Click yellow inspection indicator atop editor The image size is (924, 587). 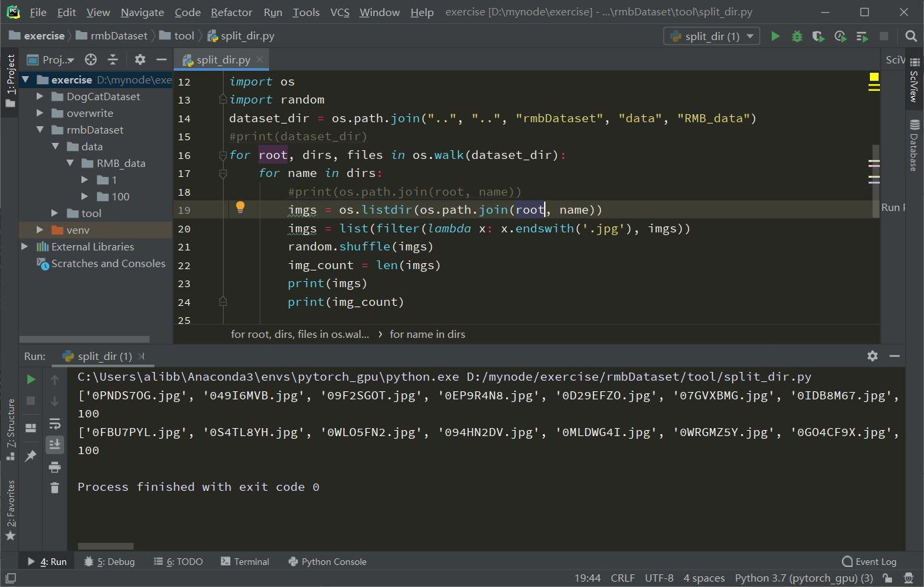(x=874, y=77)
